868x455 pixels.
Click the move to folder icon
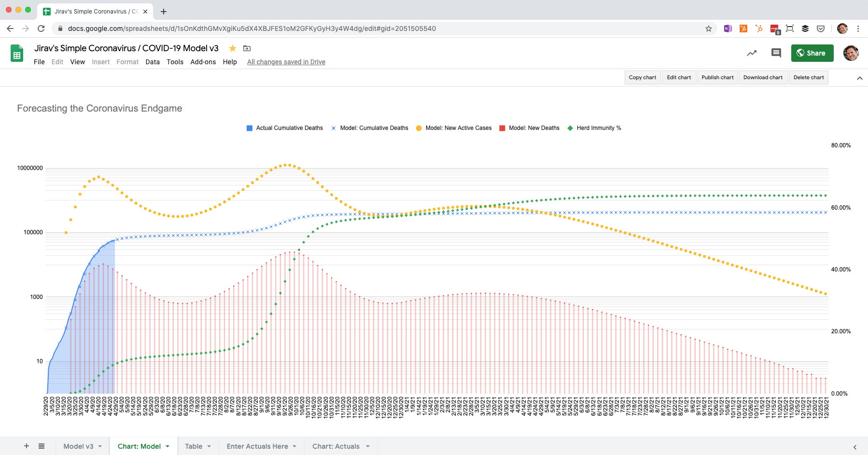coord(247,48)
